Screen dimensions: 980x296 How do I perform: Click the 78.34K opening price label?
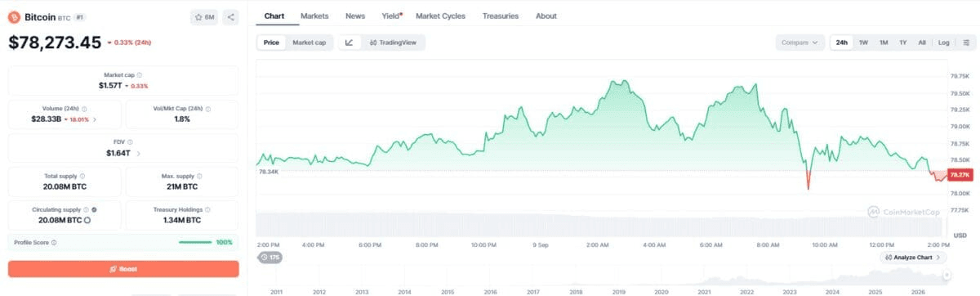tap(268, 172)
